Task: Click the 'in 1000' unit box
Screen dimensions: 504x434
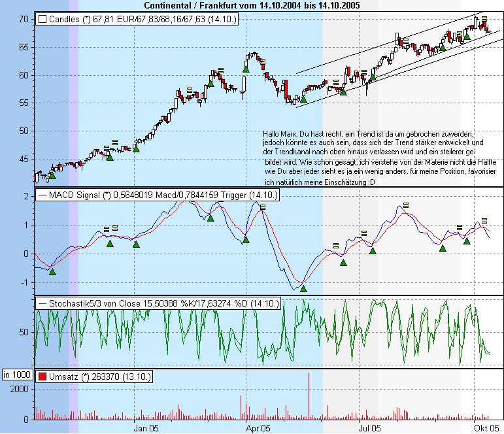Action: tap(17, 375)
